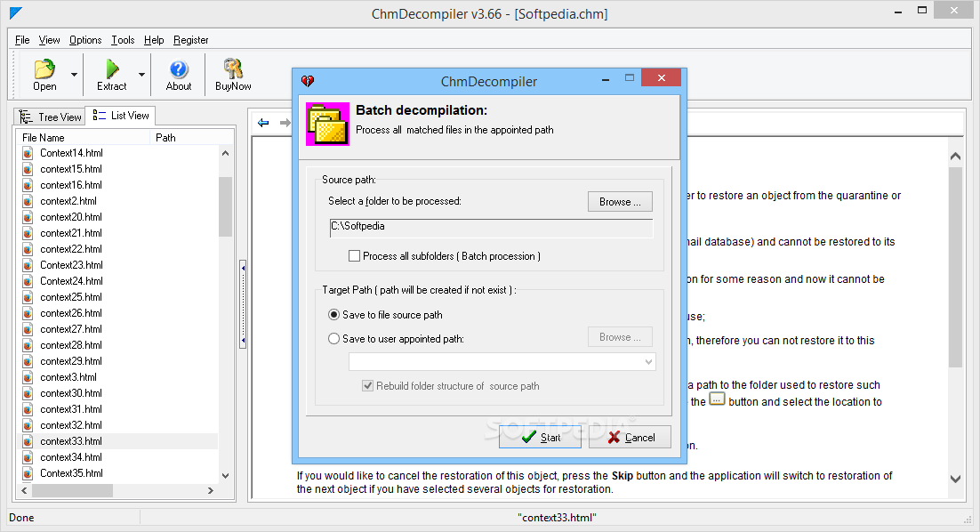Image resolution: width=980 pixels, height=532 pixels.
Task: Open the Register menu
Action: coord(190,40)
